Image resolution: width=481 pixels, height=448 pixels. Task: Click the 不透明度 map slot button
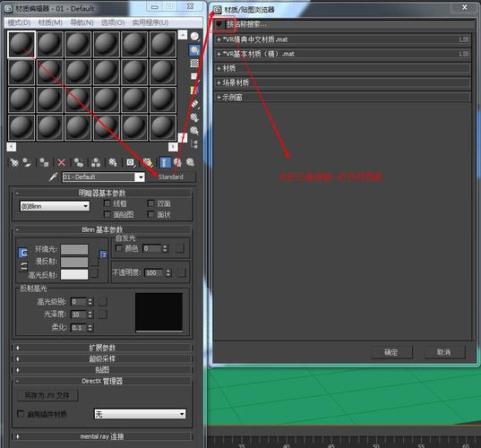pos(182,272)
